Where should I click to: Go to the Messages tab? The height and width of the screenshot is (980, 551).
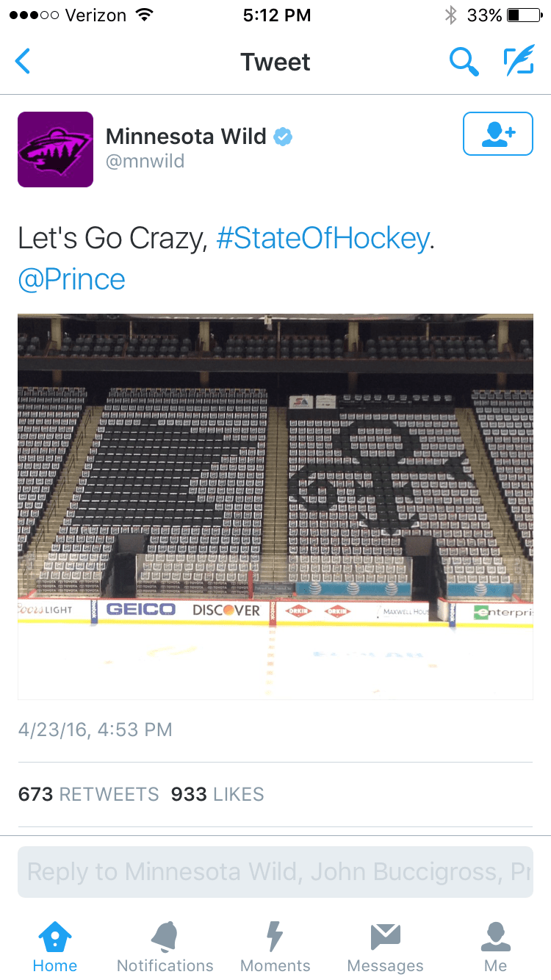386,946
